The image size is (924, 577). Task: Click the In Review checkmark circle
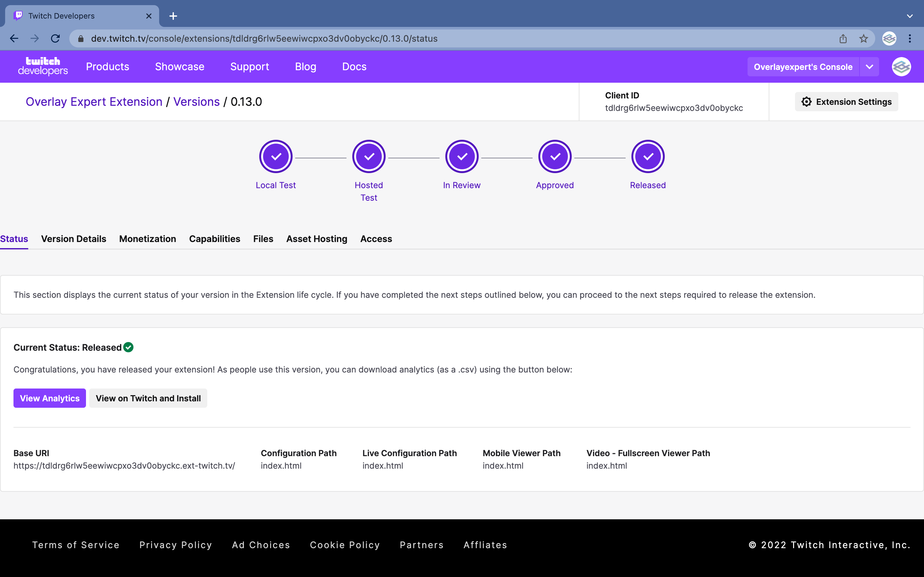462,156
